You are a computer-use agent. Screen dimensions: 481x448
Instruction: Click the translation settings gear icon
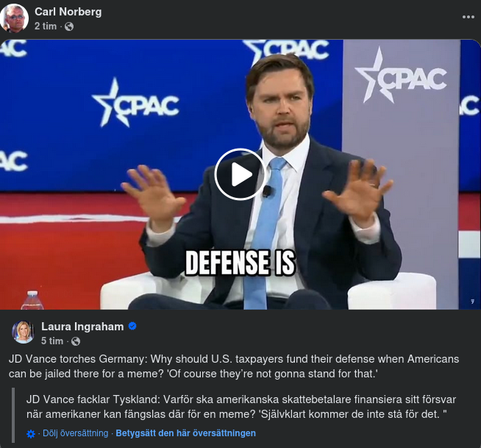click(x=31, y=434)
